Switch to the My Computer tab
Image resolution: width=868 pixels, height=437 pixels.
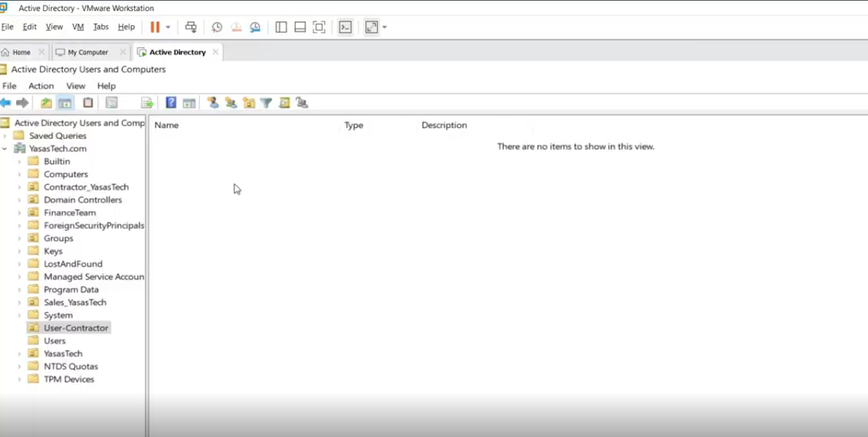[x=88, y=52]
